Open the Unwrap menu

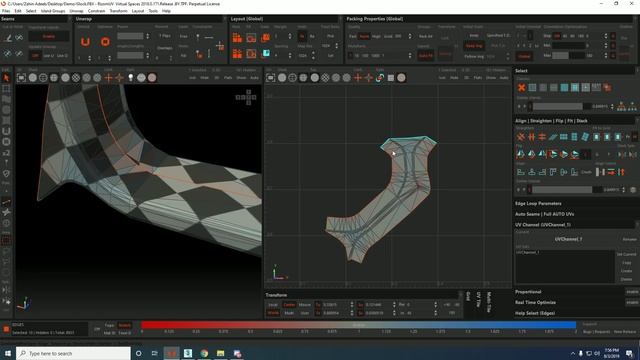tap(76, 11)
